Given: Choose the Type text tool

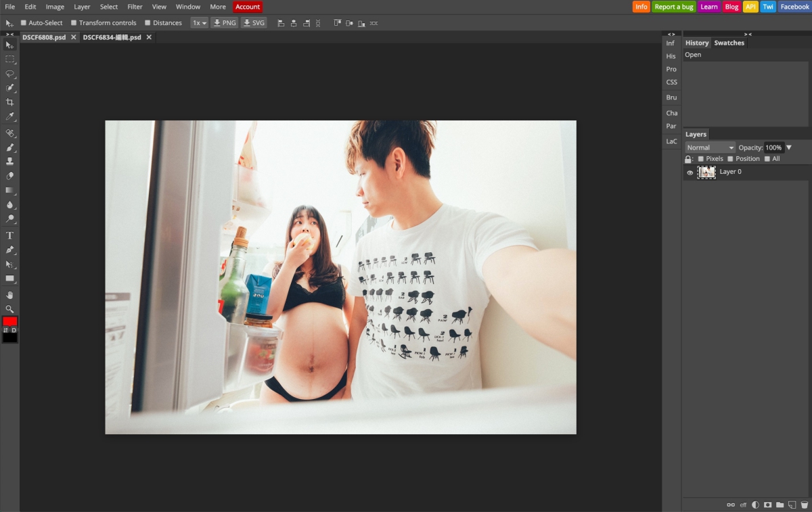Looking at the screenshot, I should [x=9, y=235].
